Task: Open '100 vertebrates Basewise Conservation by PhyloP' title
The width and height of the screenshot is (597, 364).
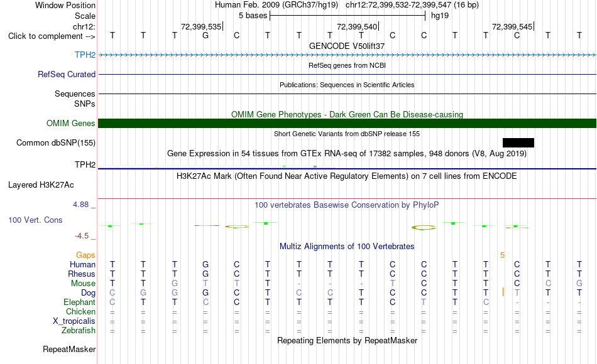Action: coord(347,205)
